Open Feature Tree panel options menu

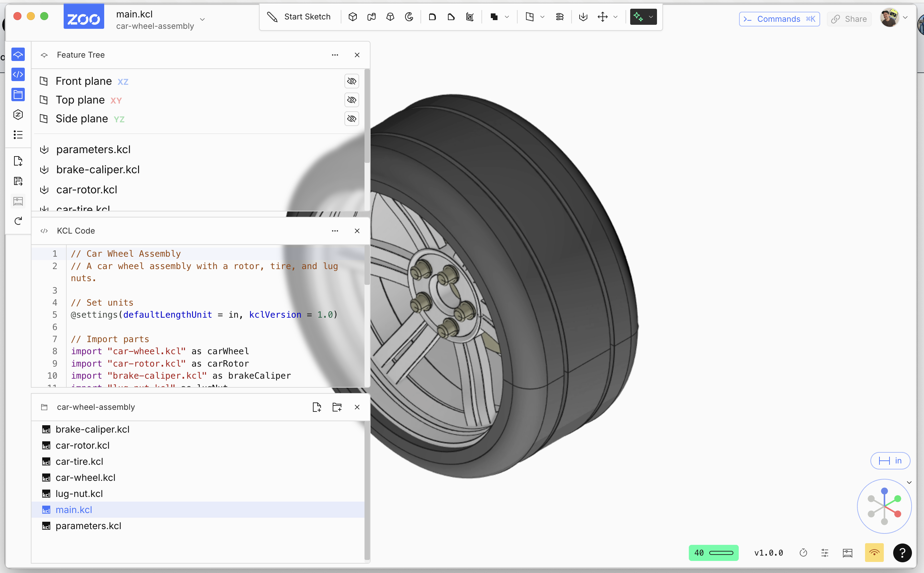coord(335,55)
